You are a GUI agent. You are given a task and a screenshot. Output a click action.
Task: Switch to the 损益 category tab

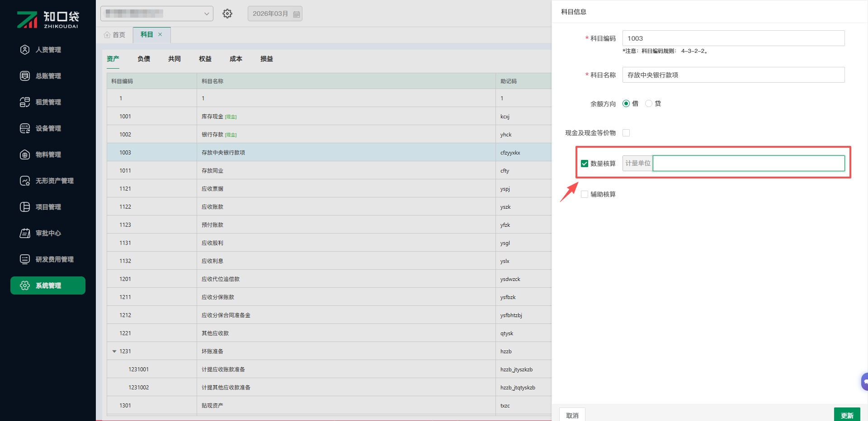click(x=267, y=59)
